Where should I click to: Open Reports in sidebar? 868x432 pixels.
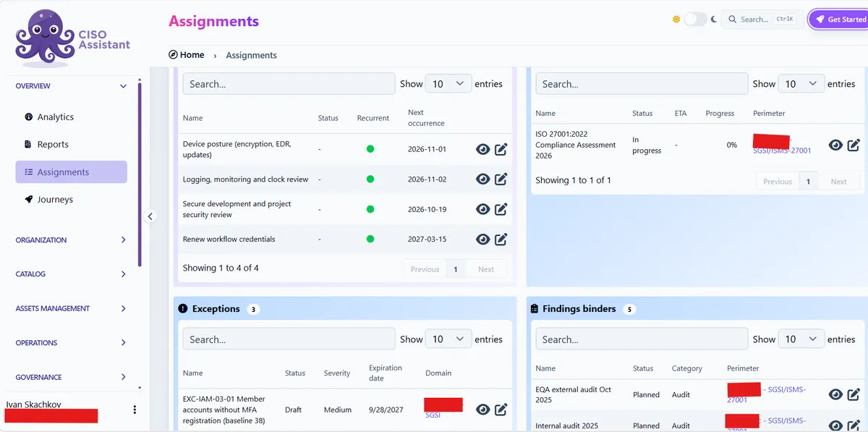pos(71,145)
